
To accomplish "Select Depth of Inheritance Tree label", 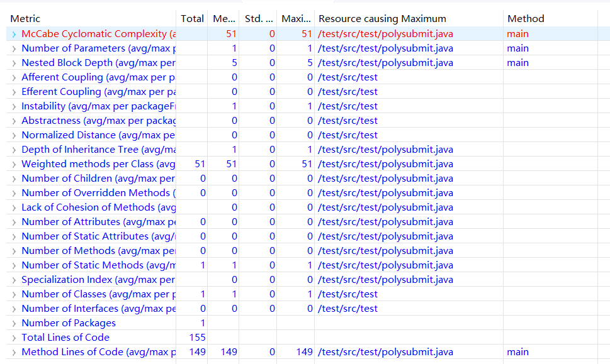I will click(x=98, y=149).
